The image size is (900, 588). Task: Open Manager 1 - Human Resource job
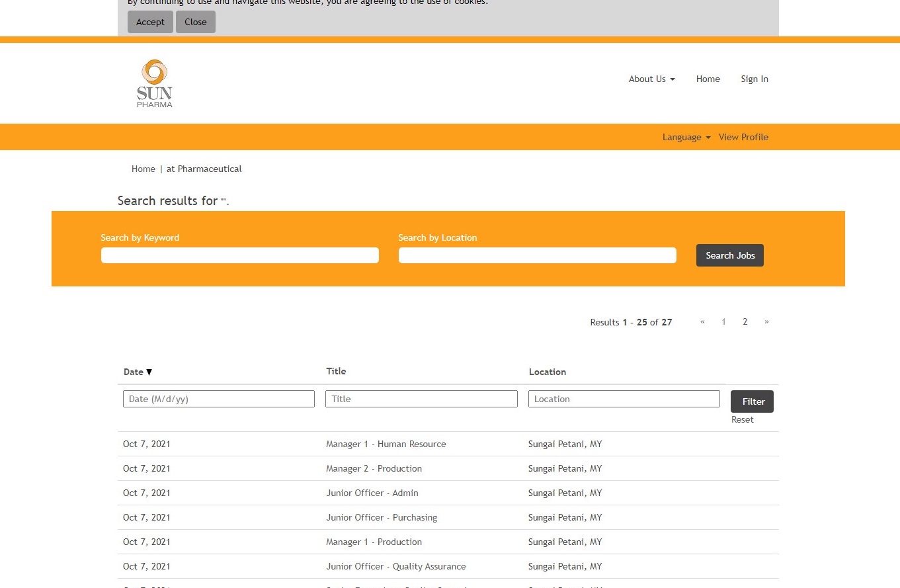[386, 444]
